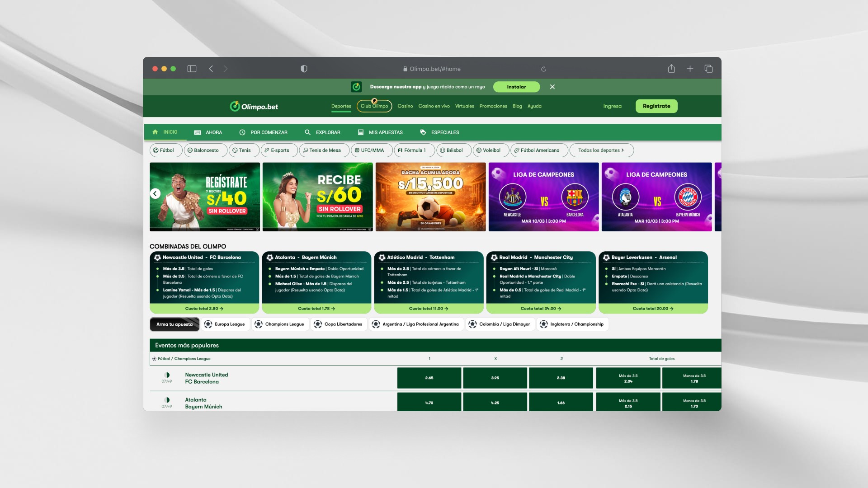Expand Todos los deportes list
This screenshot has width=868, height=488.
[x=601, y=150]
